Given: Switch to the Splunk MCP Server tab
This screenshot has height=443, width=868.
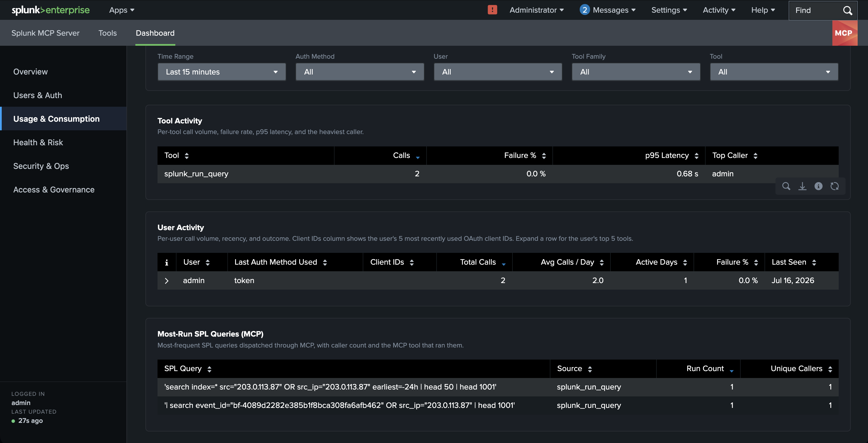Looking at the screenshot, I should pyautogui.click(x=45, y=33).
